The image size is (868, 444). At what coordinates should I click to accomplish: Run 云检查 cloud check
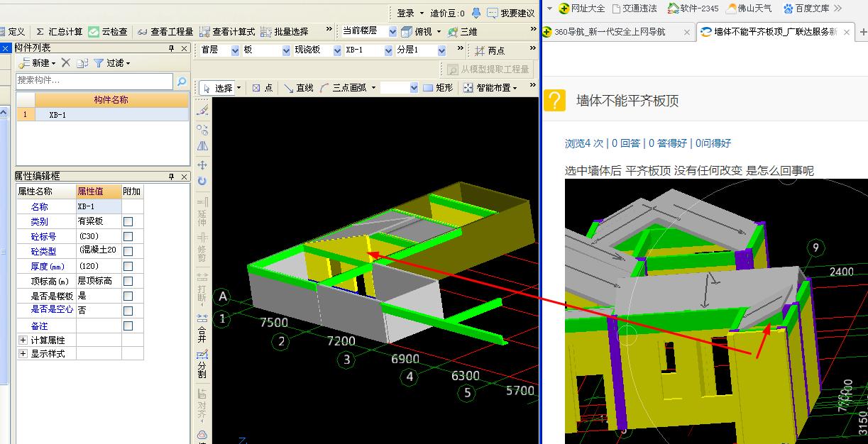108,31
